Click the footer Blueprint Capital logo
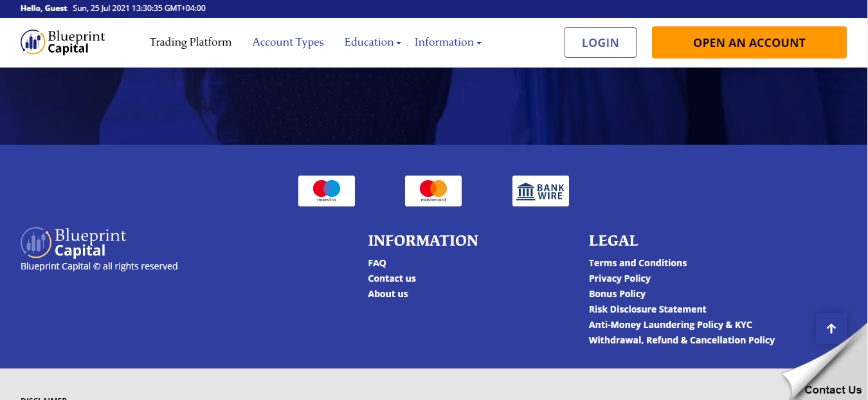This screenshot has width=868, height=400. click(73, 242)
